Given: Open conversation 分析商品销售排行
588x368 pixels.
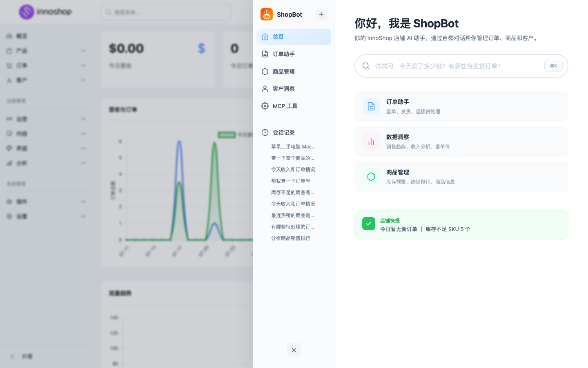Looking at the screenshot, I should pos(291,238).
